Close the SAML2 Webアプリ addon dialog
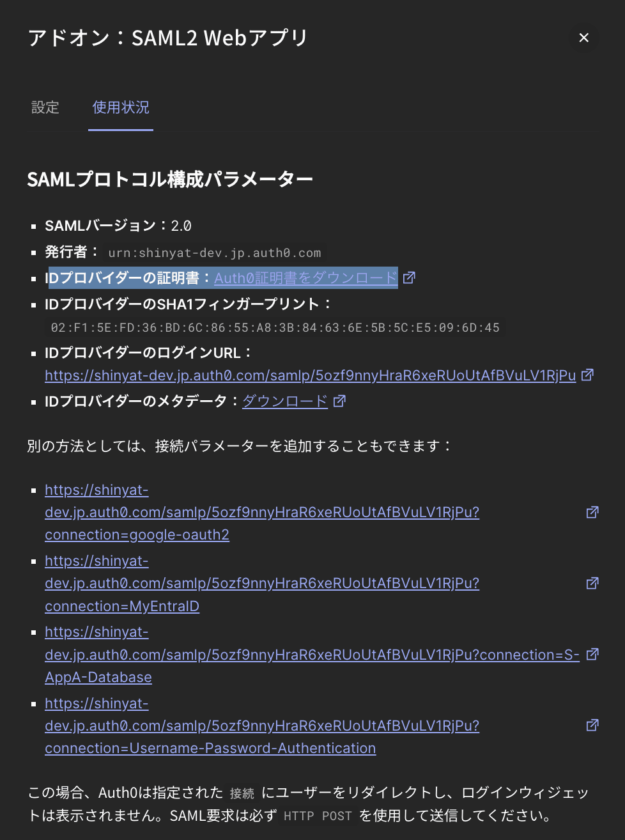 (x=583, y=37)
